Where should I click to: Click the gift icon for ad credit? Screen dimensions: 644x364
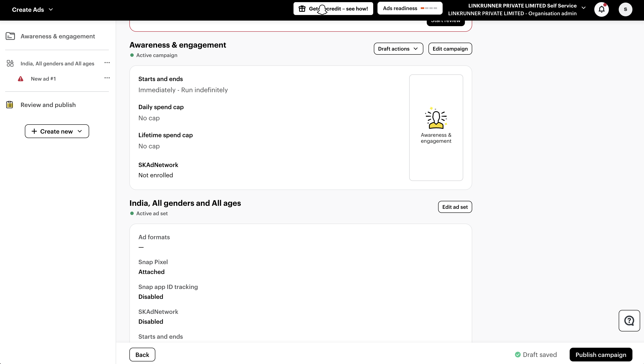[302, 9]
